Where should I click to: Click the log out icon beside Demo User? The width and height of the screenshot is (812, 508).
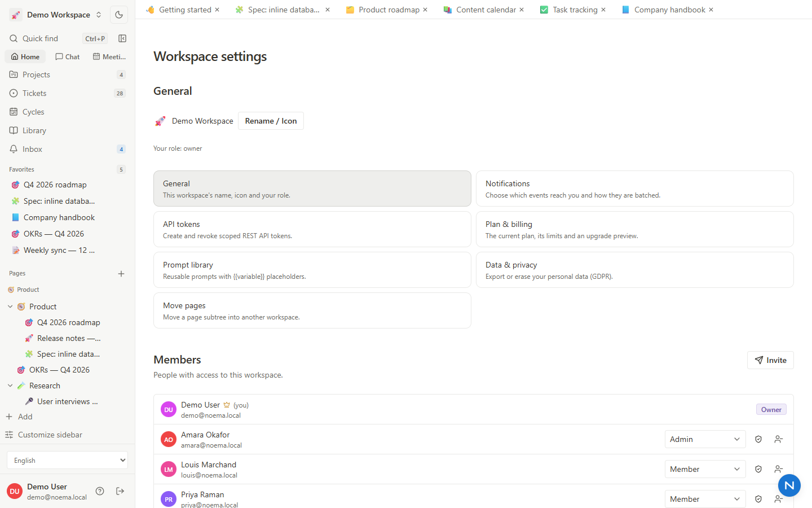click(x=120, y=491)
